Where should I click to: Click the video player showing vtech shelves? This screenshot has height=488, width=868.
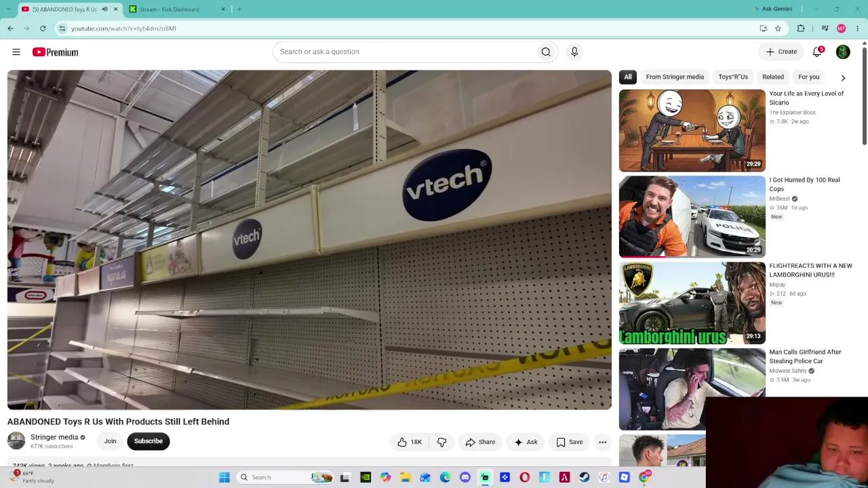tap(309, 240)
